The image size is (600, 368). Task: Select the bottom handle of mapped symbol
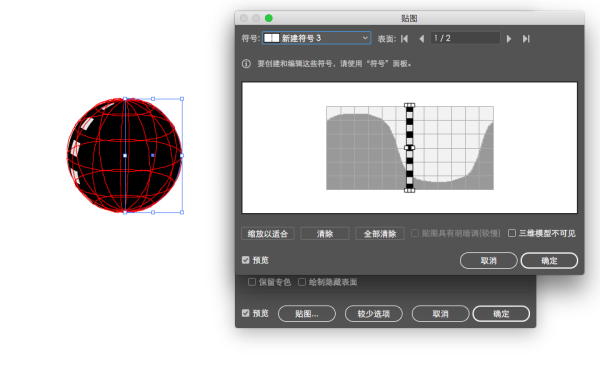(x=409, y=190)
